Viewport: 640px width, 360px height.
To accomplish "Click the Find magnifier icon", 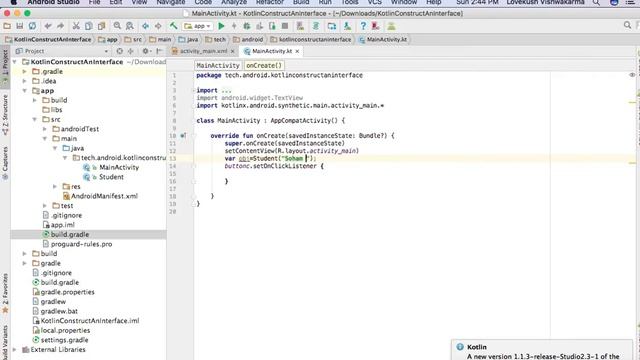I will coord(117,26).
